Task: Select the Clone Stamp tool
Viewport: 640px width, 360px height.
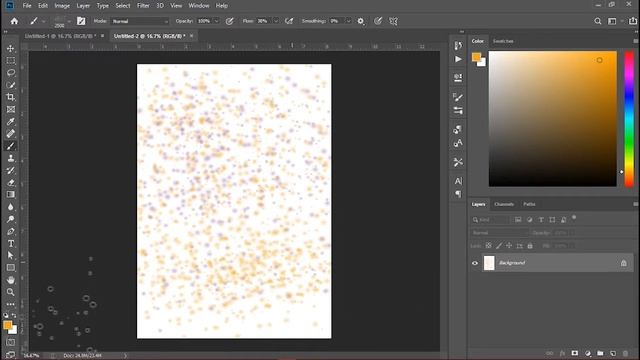Action: (11, 158)
